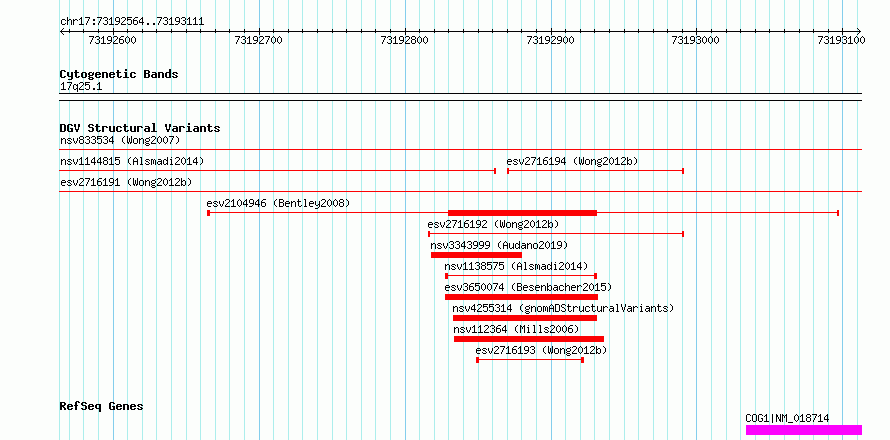Click ruler position 73192700
Image resolution: width=890 pixels, height=440 pixels.
259,40
